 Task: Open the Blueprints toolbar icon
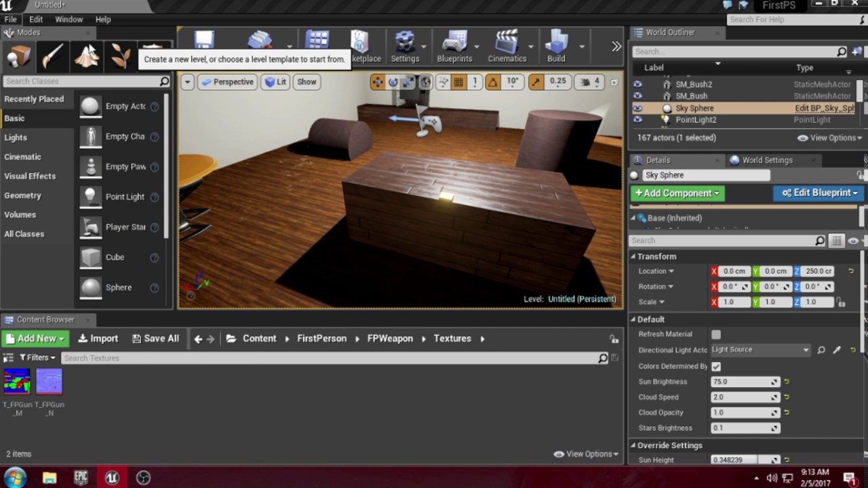[x=454, y=47]
